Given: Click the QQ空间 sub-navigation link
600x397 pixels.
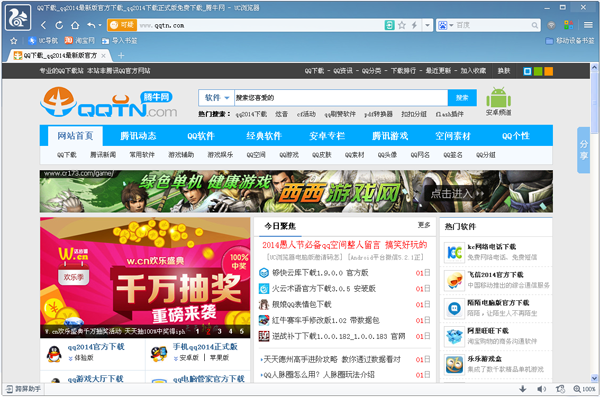Looking at the screenshot, I should [x=256, y=155].
